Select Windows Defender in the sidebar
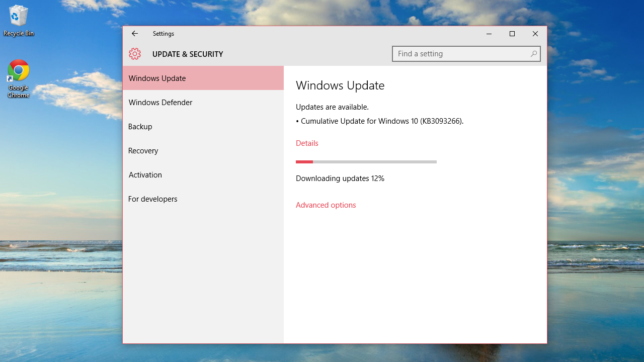 pyautogui.click(x=160, y=102)
